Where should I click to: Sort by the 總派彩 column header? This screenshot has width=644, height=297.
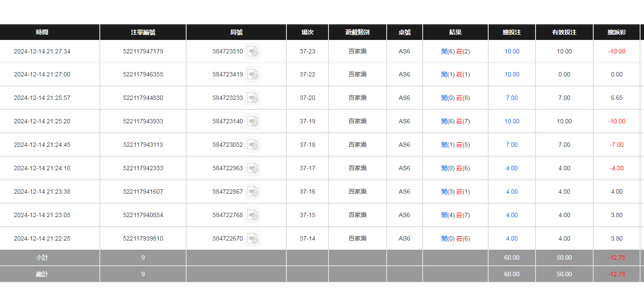(616, 32)
